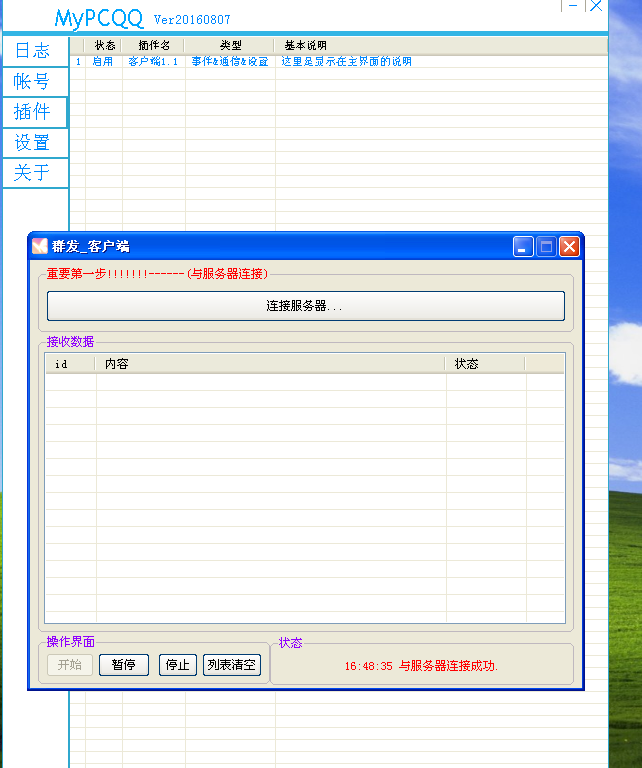The height and width of the screenshot is (768, 642).
Task: Clear the list with 列表清空
Action: pyautogui.click(x=232, y=665)
